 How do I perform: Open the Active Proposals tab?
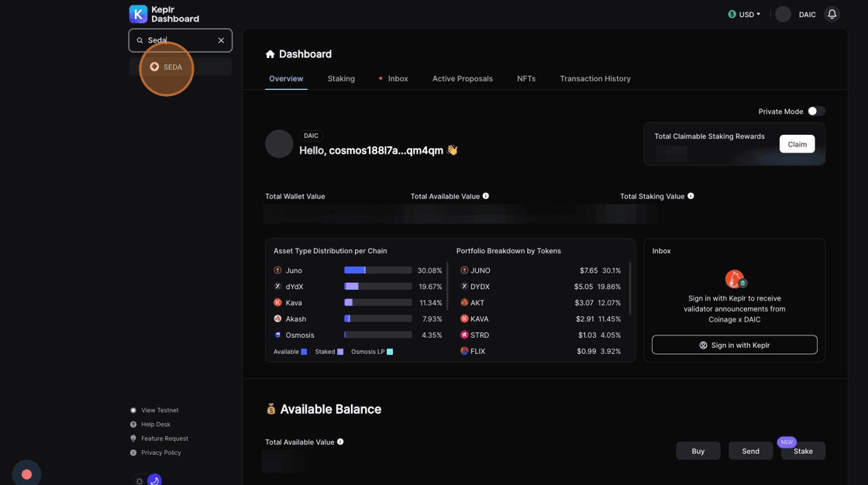coord(462,78)
